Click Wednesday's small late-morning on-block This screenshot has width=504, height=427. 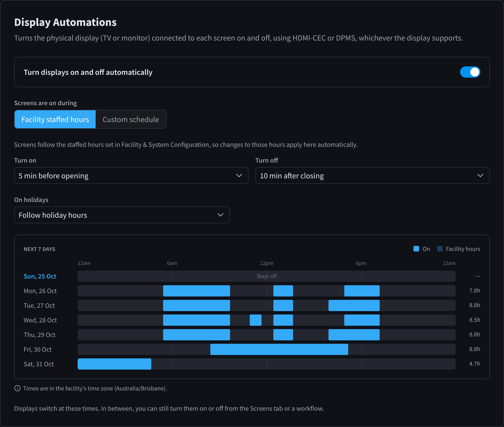coord(256,320)
